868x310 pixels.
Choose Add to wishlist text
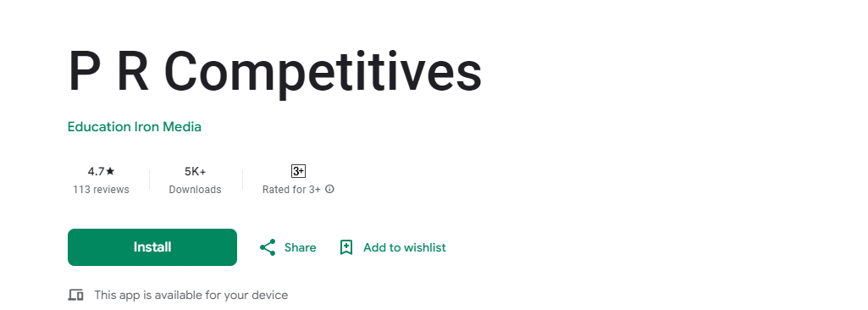click(x=404, y=247)
